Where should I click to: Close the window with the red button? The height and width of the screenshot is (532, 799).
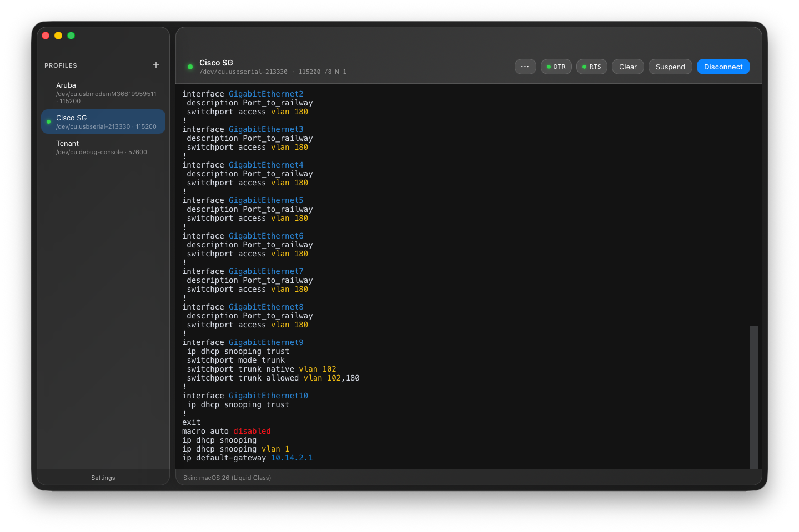46,36
